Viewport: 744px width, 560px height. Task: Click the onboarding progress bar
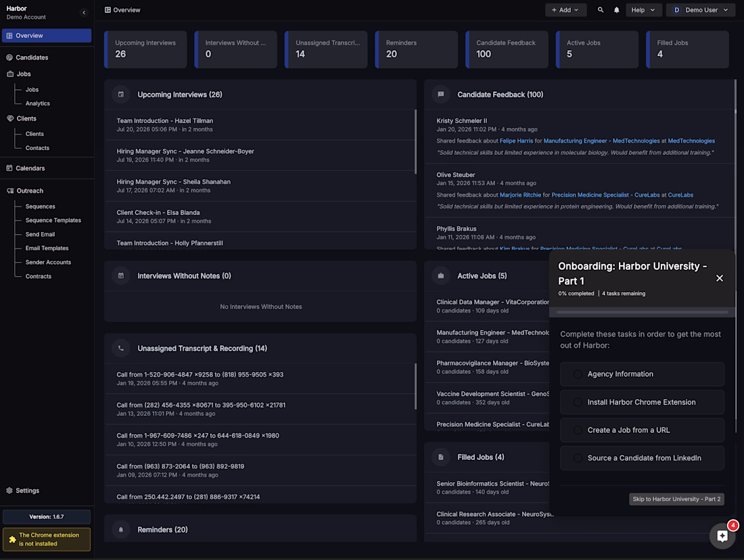pyautogui.click(x=642, y=312)
